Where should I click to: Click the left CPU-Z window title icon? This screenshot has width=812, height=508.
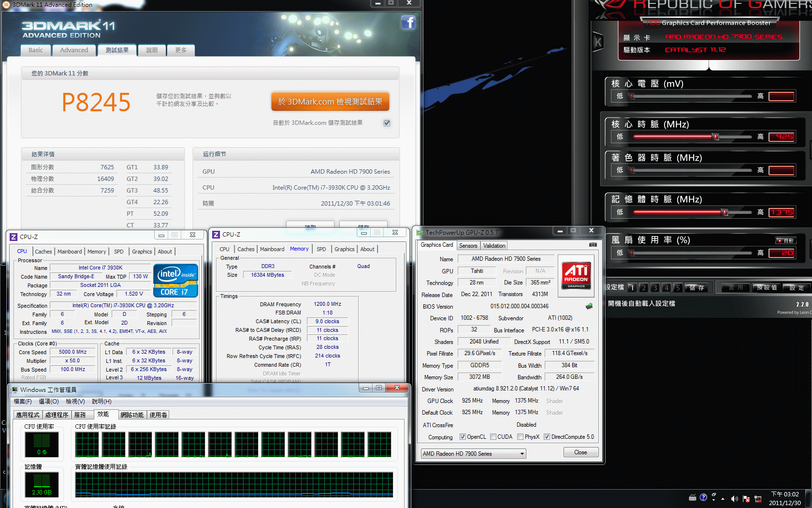point(14,237)
